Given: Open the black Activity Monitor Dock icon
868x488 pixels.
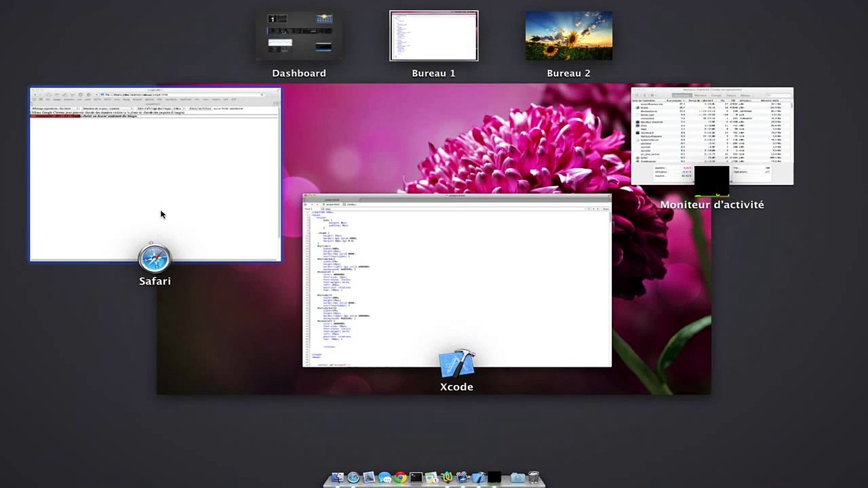Looking at the screenshot, I should (x=494, y=477).
